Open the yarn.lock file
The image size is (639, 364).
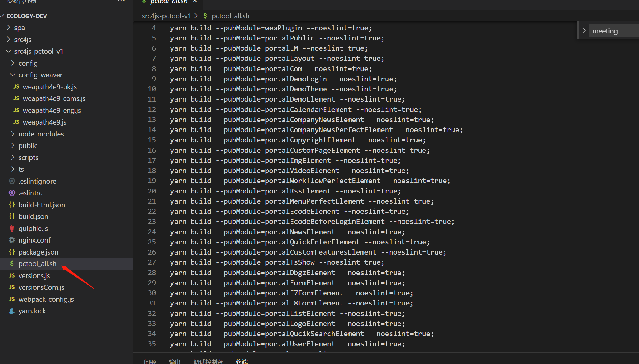point(32,311)
